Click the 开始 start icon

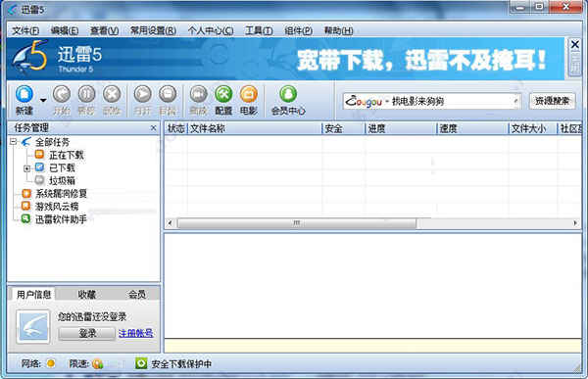point(61,94)
